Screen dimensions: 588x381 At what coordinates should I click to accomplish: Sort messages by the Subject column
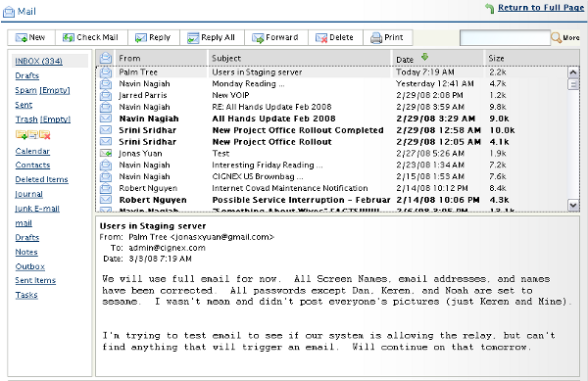[299, 58]
